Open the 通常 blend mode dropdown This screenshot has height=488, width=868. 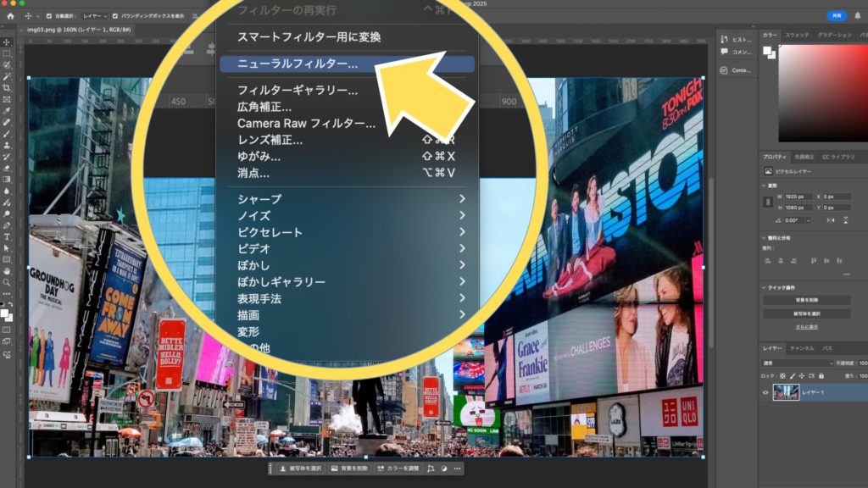[x=797, y=363]
